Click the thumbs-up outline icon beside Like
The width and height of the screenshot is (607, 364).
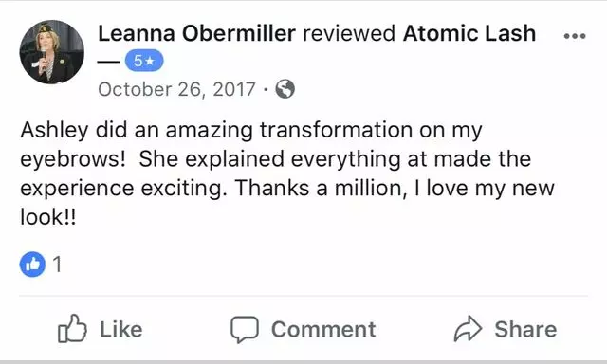[72, 329]
